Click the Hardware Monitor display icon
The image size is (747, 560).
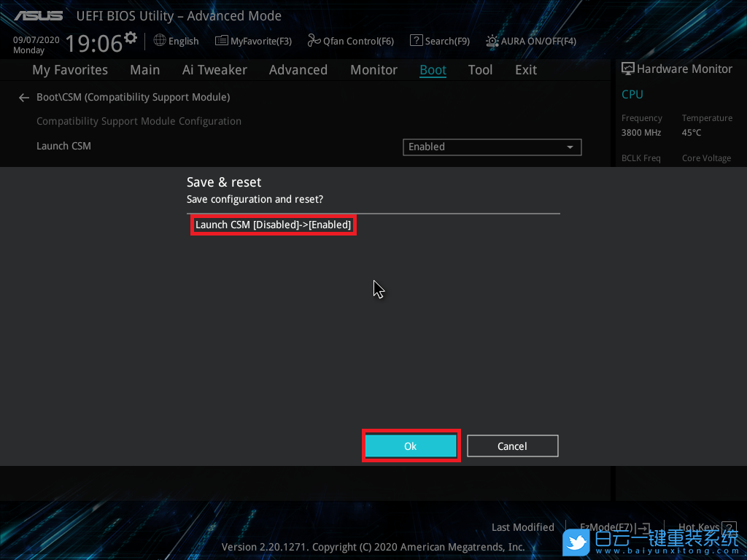pyautogui.click(x=627, y=69)
